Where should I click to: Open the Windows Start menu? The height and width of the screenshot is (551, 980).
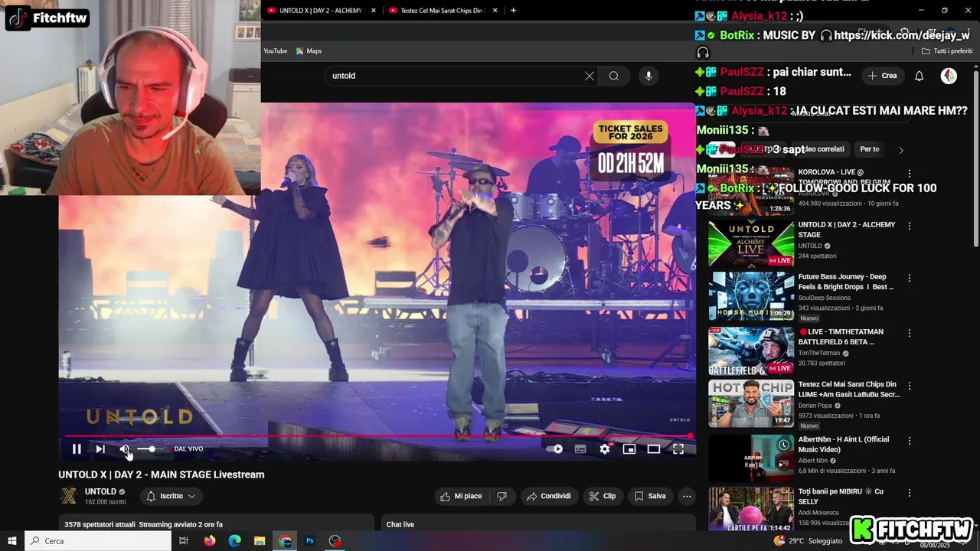(x=12, y=541)
